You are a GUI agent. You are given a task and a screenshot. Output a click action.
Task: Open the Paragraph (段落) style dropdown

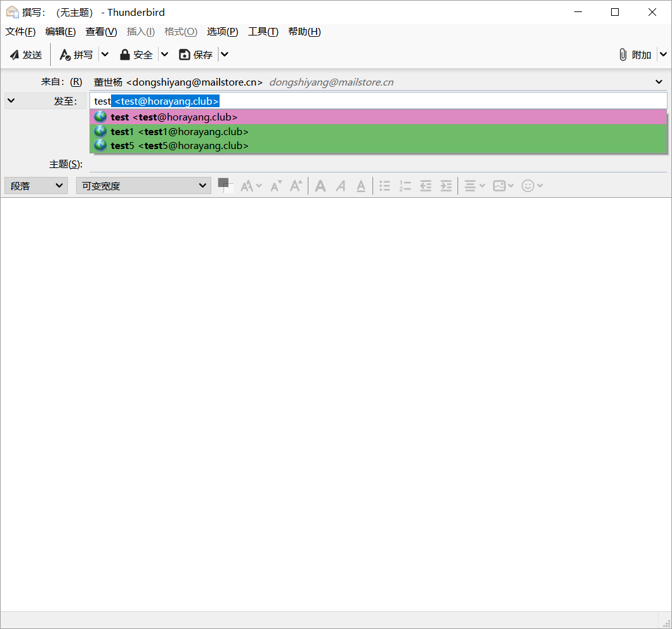36,186
